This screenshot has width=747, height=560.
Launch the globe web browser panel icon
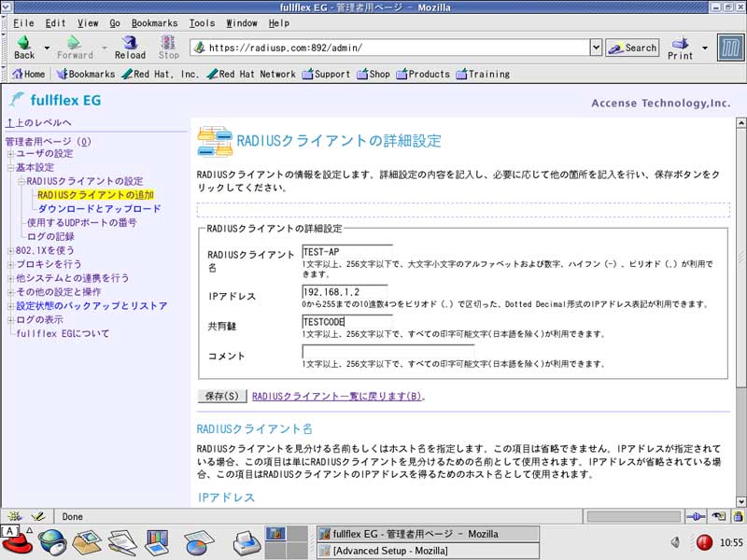coord(52,542)
